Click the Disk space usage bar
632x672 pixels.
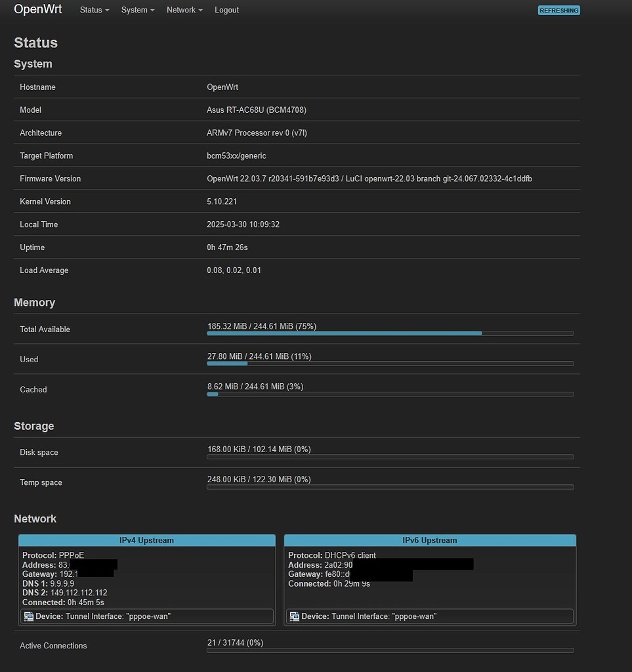[x=390, y=456]
